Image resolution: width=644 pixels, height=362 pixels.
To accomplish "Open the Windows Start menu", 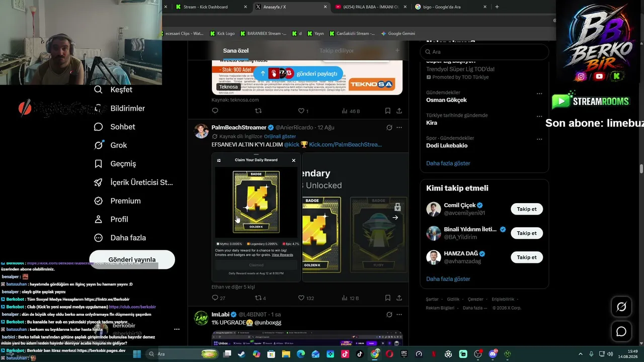I will click(136, 354).
